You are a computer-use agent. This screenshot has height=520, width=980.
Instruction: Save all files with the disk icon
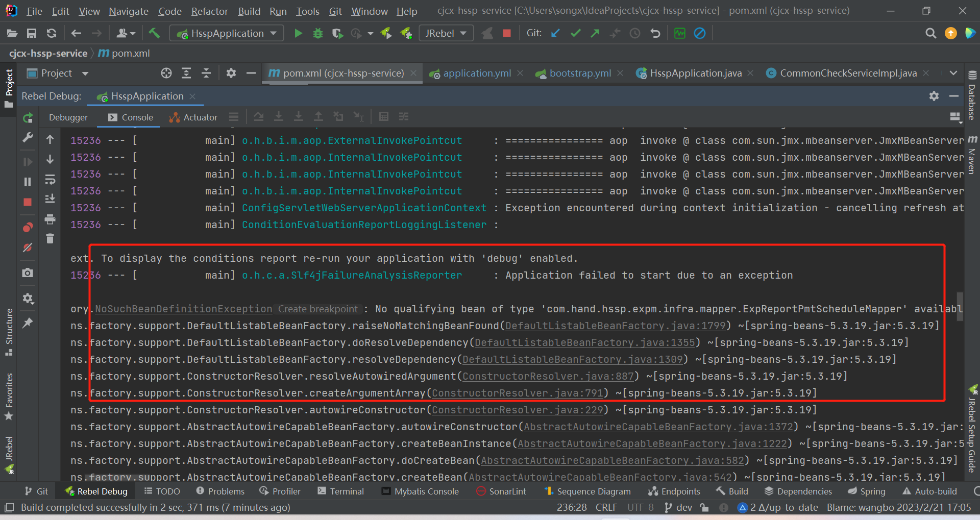[x=32, y=33]
